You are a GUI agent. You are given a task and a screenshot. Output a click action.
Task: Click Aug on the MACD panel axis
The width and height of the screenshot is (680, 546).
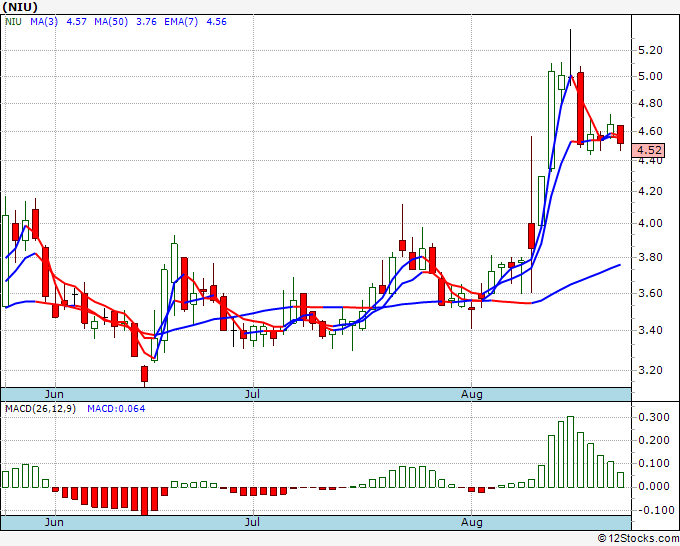click(x=472, y=522)
